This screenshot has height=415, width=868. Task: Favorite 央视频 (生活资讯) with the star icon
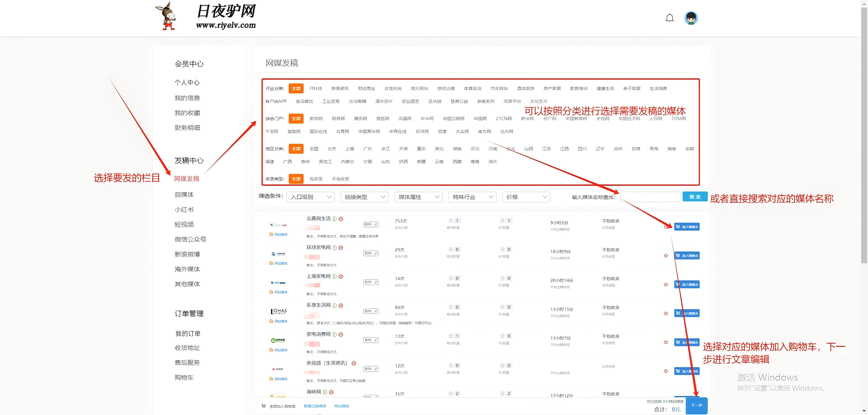coord(666,371)
